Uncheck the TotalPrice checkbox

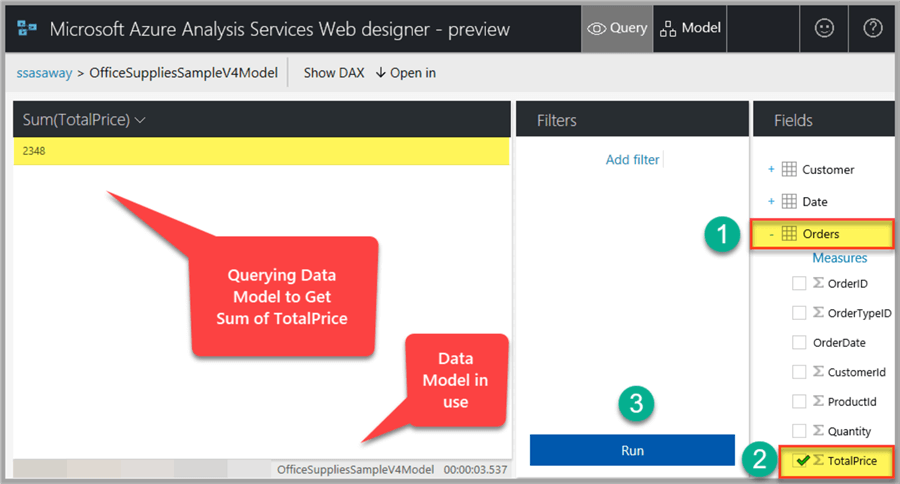click(x=800, y=460)
